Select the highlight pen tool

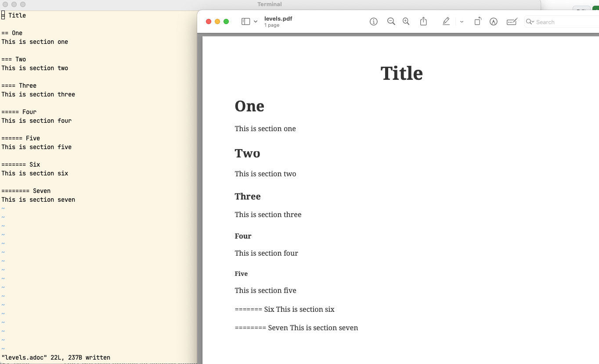[446, 21]
